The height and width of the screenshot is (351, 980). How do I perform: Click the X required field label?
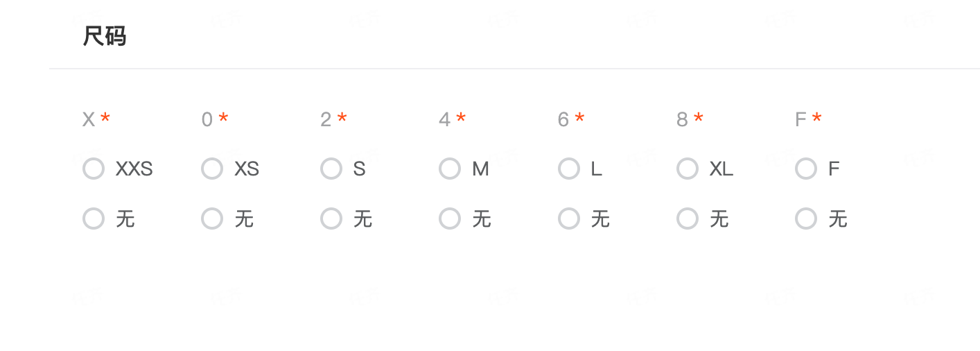click(x=89, y=119)
